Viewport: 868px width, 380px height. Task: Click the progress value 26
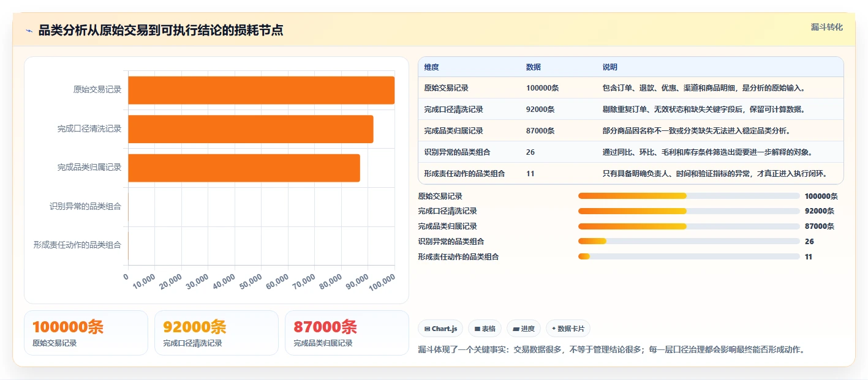[x=809, y=242]
